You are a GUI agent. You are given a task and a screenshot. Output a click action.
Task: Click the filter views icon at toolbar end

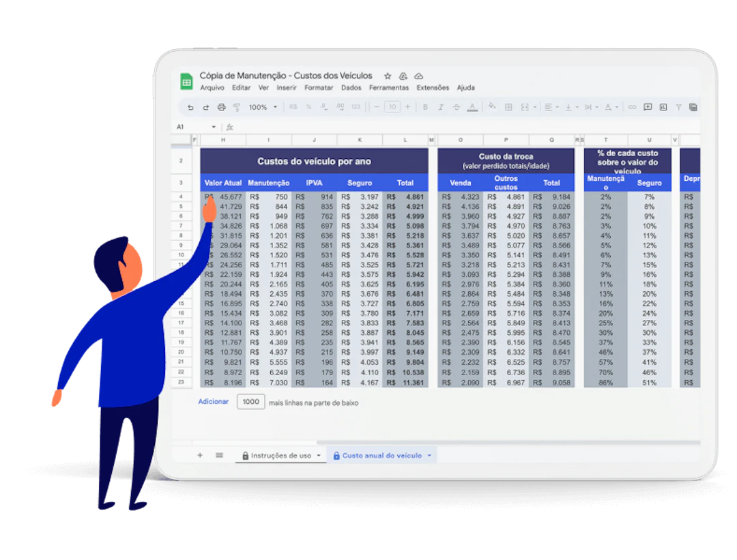pyautogui.click(x=693, y=107)
